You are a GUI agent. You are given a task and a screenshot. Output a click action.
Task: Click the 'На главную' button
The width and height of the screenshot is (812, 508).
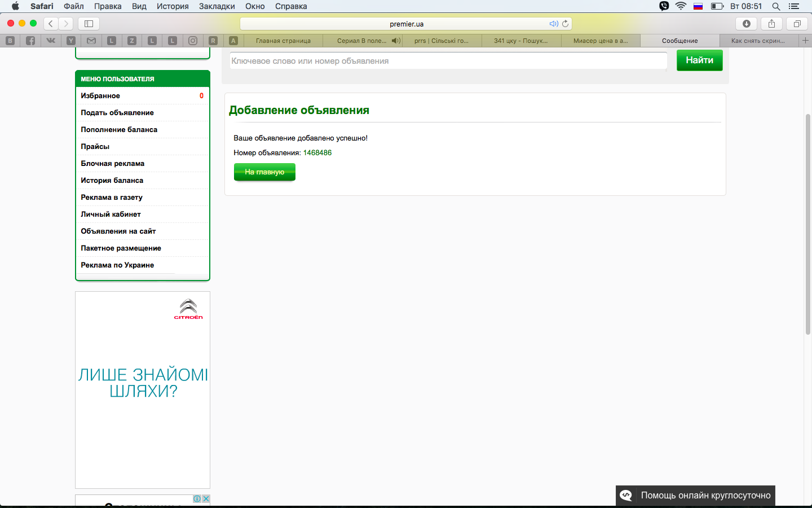pyautogui.click(x=264, y=172)
